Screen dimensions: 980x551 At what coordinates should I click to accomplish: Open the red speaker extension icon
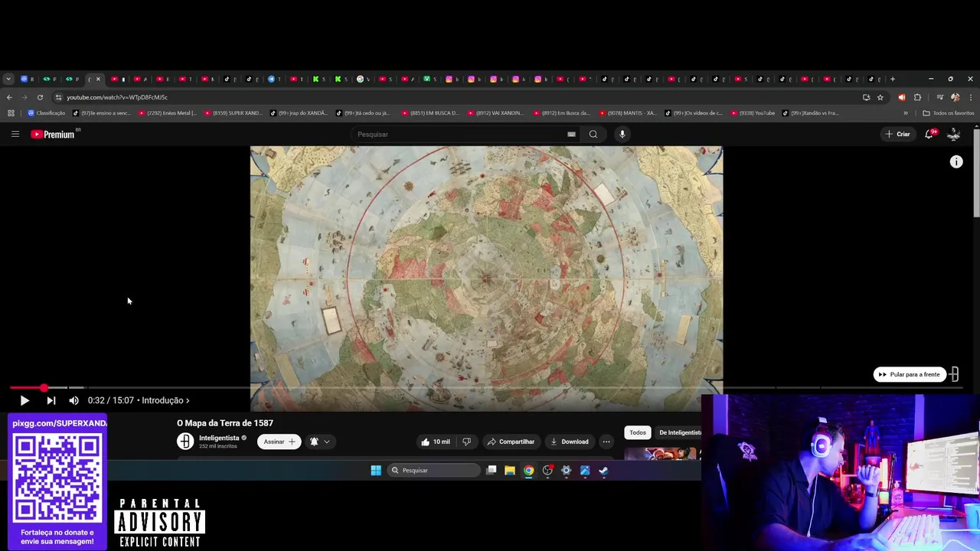[x=902, y=97]
